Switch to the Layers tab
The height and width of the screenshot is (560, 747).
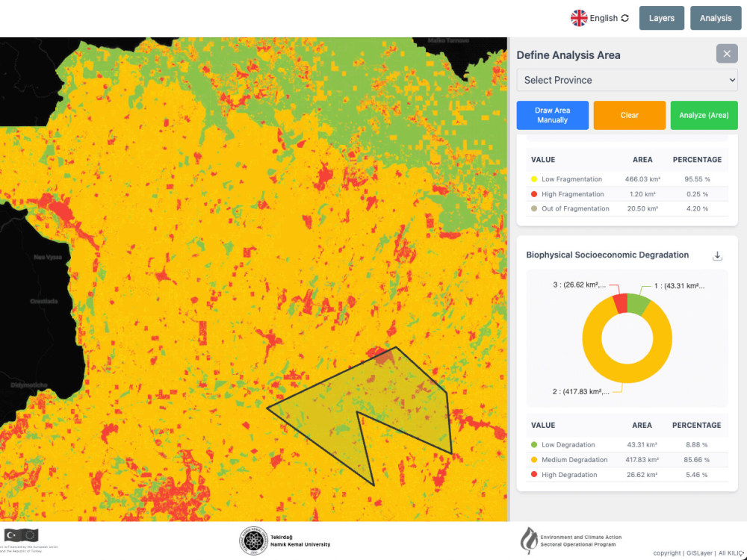point(661,18)
